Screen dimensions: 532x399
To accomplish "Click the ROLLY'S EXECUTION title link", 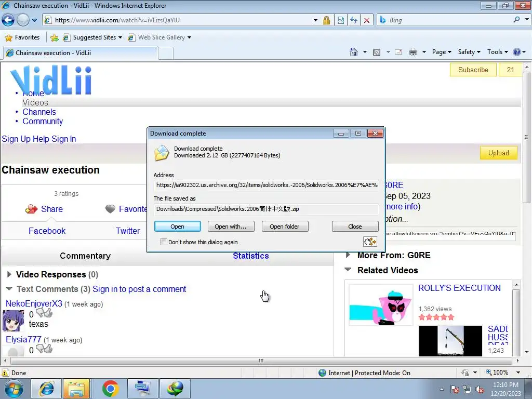I will (x=459, y=288).
